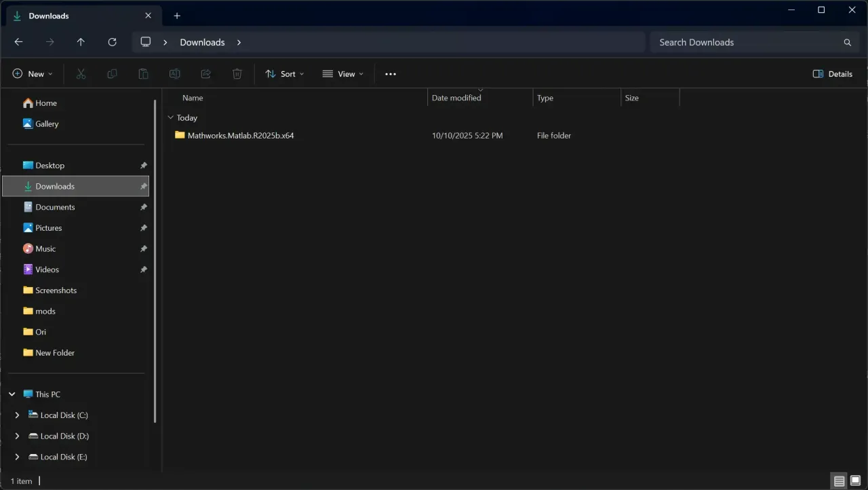Select the Downloads tab

[x=82, y=16]
